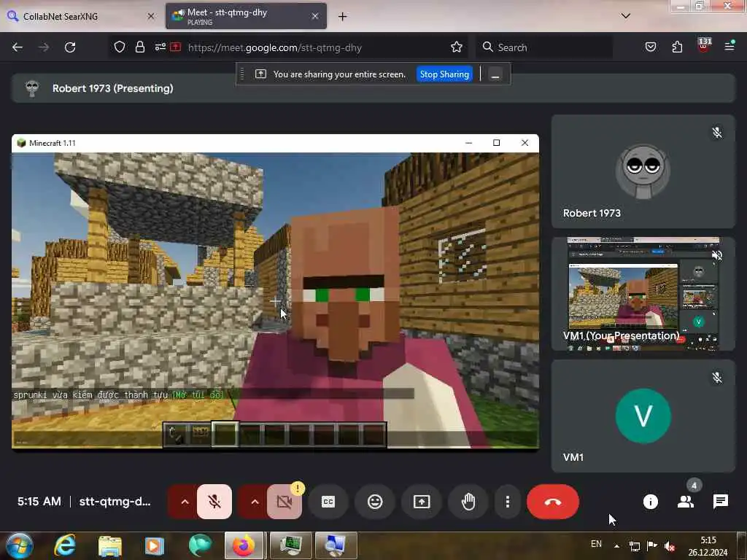
Task: Click Robert 1973 (Presenting) header label
Action: point(113,88)
